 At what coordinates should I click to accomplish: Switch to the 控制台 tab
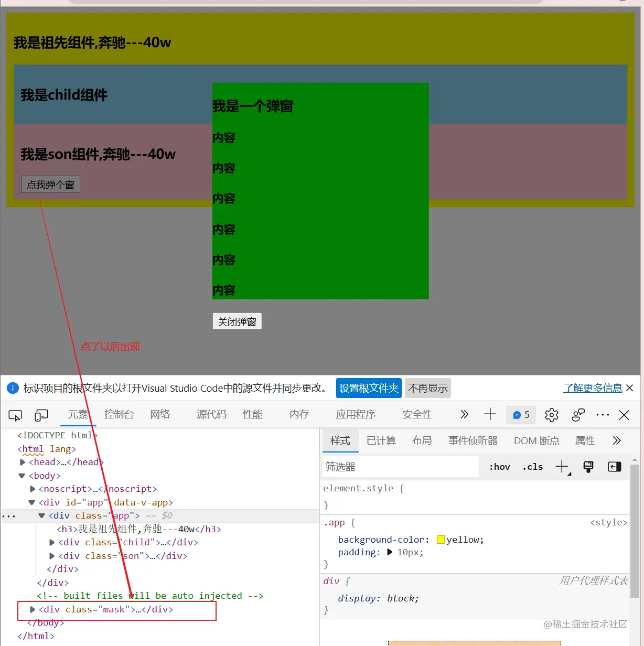(119, 414)
